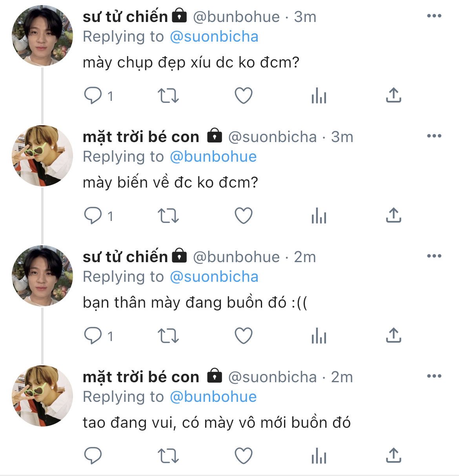Open sư tử chiến avatar on first tweet

click(42, 36)
